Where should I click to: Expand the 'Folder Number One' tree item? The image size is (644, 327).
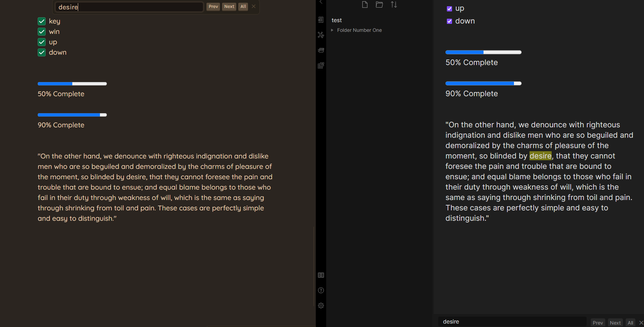[332, 30]
